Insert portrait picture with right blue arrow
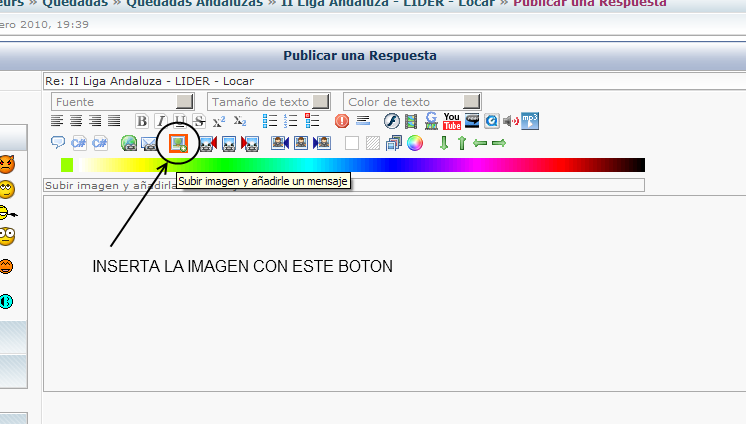Viewport: 746px width, 424px height. coord(280,143)
